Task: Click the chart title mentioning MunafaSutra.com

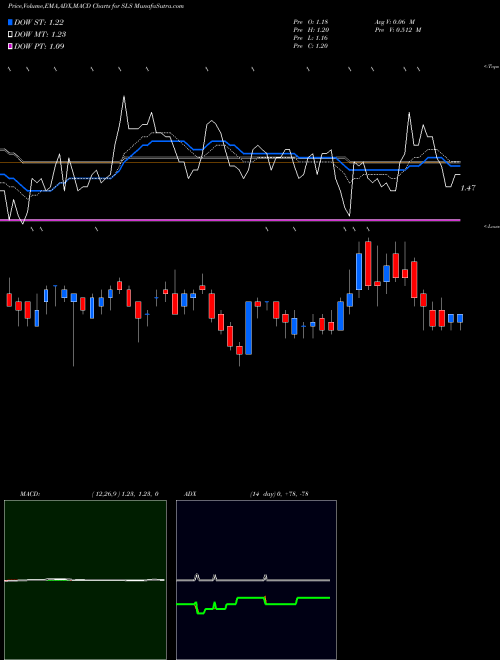Action: click(96, 6)
